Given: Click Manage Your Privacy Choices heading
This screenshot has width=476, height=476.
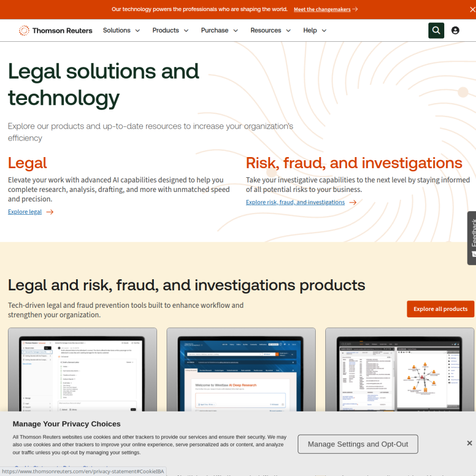Looking at the screenshot, I should coord(67,424).
